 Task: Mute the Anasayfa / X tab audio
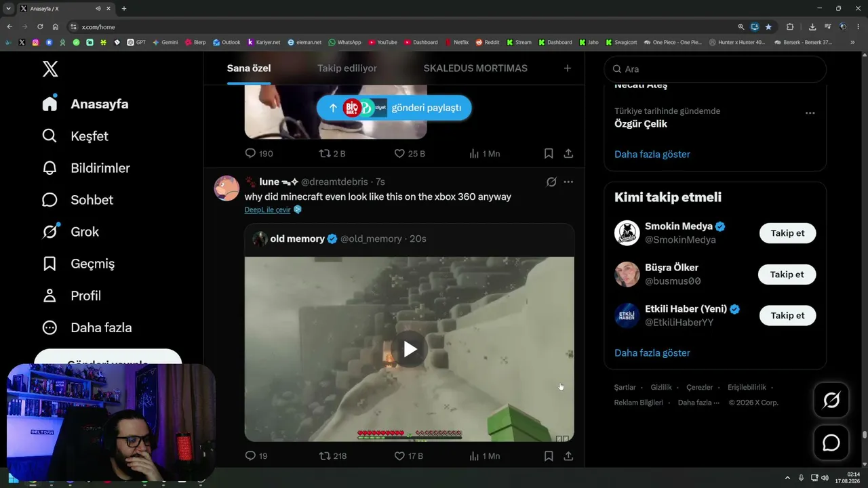coord(98,9)
